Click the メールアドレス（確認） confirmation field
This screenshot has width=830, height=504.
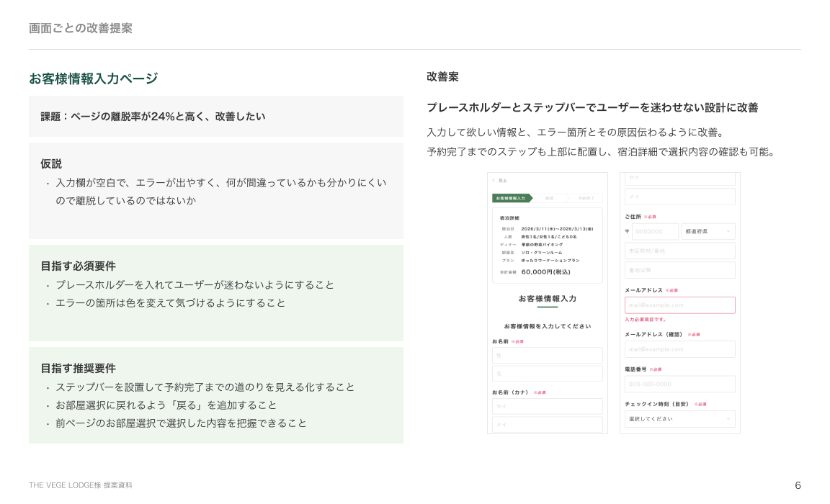[679, 349]
